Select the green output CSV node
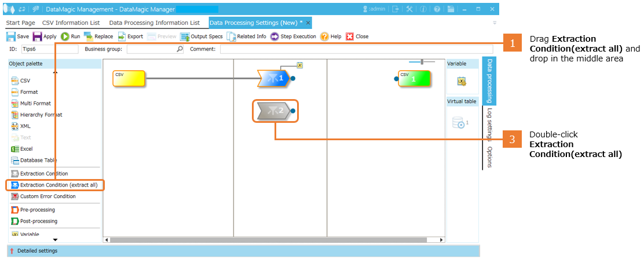The image size is (644, 259). pos(414,78)
